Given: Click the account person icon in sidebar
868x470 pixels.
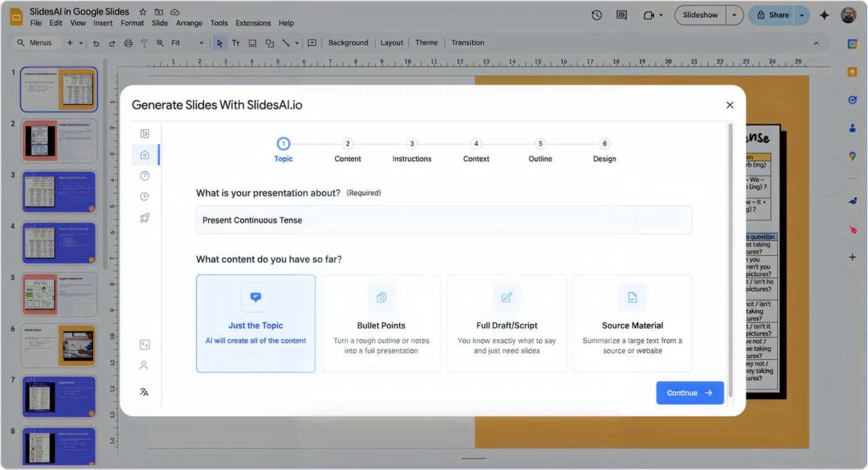Looking at the screenshot, I should [x=144, y=365].
